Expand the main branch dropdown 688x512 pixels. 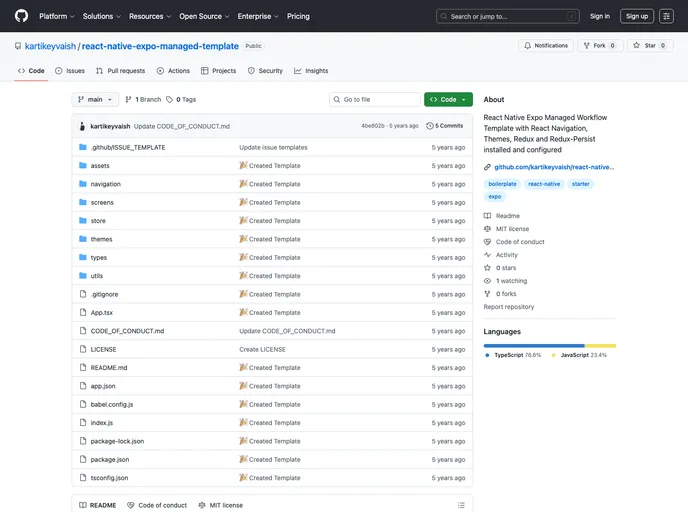95,100
